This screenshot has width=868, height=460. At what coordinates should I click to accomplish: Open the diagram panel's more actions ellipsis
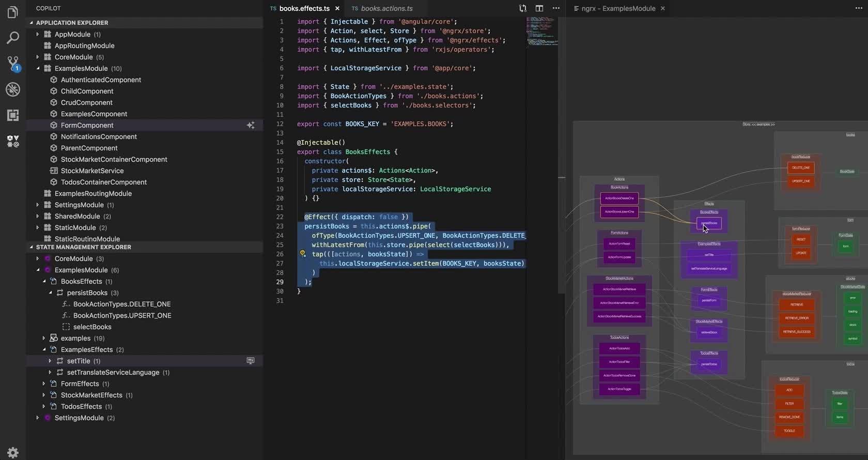point(859,8)
